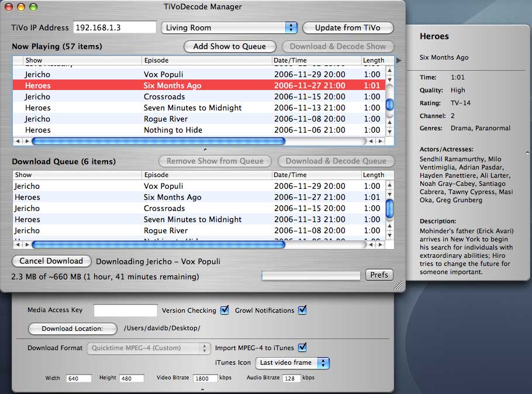Viewport: 532px width, 394px height.
Task: Click the Media Access Key field
Action: (x=126, y=310)
